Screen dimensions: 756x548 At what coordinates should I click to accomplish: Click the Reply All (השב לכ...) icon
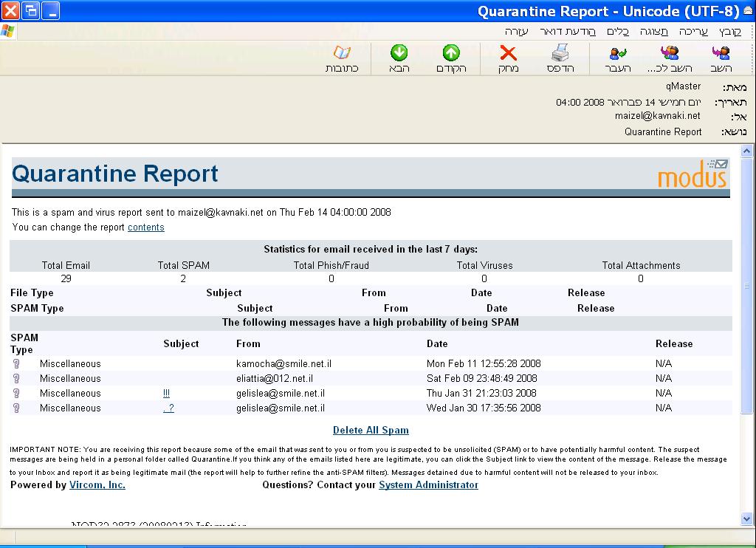click(x=670, y=53)
